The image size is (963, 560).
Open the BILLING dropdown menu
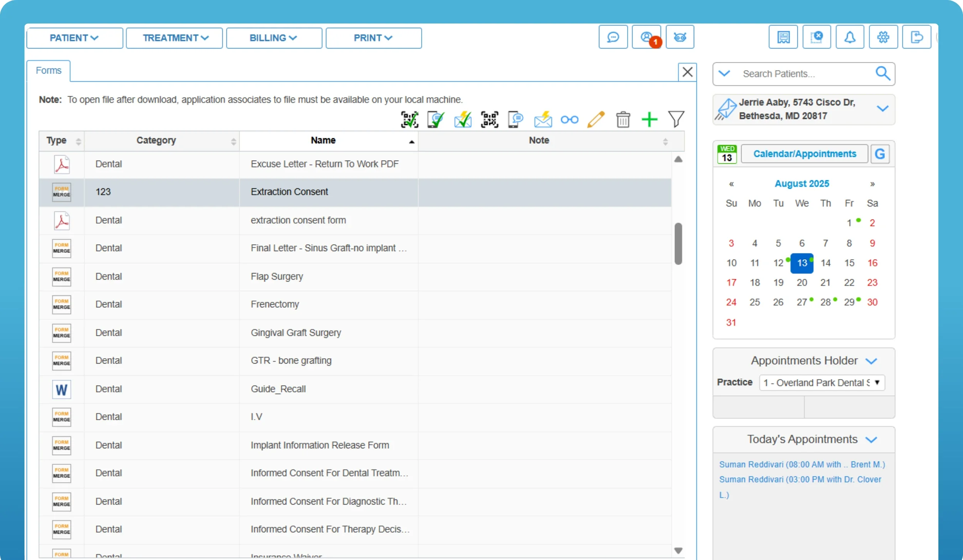273,38
